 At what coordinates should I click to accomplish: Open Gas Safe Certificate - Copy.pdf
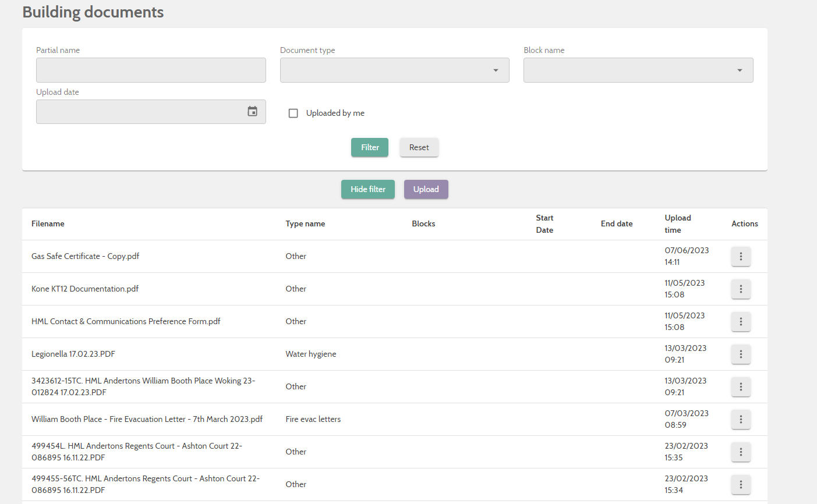(85, 256)
